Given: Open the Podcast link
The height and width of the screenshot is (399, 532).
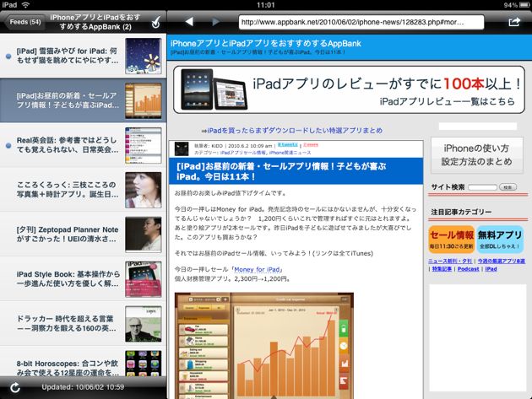Looking at the screenshot, I should click(468, 269).
